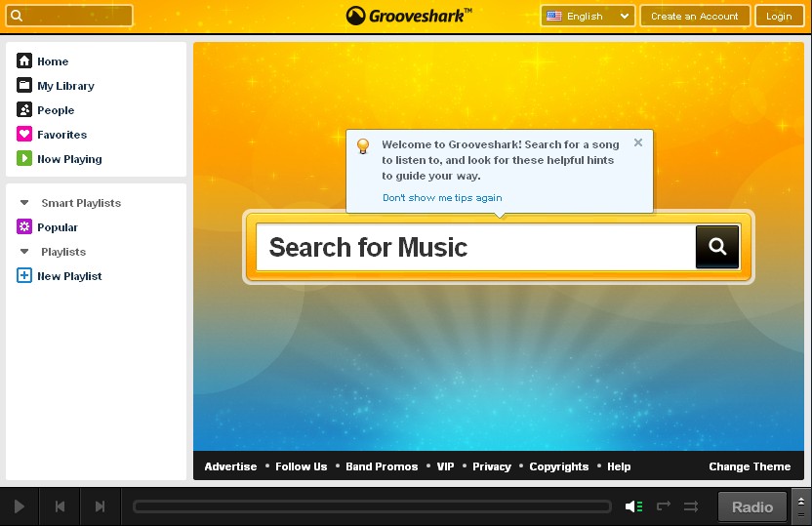
Task: Skip to previous track
Action: click(x=60, y=506)
